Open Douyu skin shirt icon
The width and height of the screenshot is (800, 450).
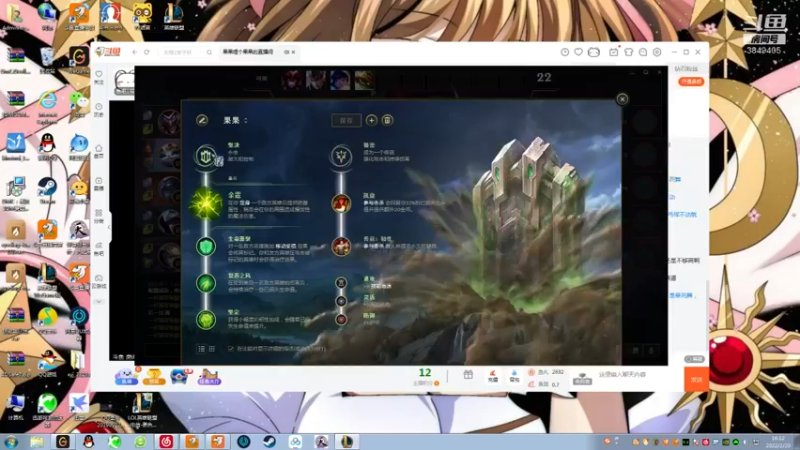[x=629, y=52]
